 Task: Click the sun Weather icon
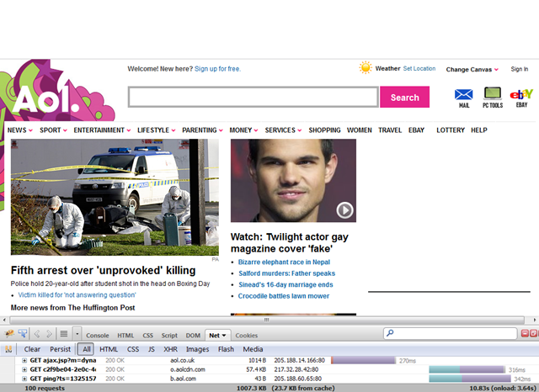[x=366, y=68]
